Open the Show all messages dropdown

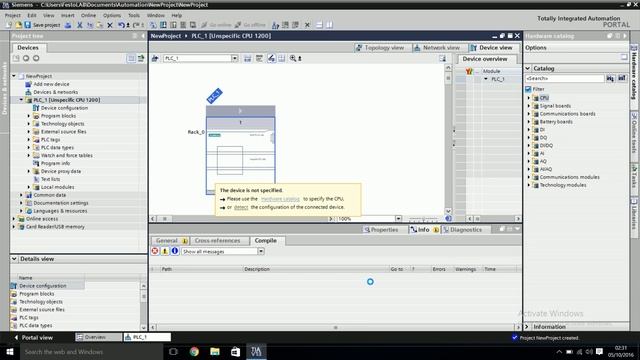coord(261,251)
